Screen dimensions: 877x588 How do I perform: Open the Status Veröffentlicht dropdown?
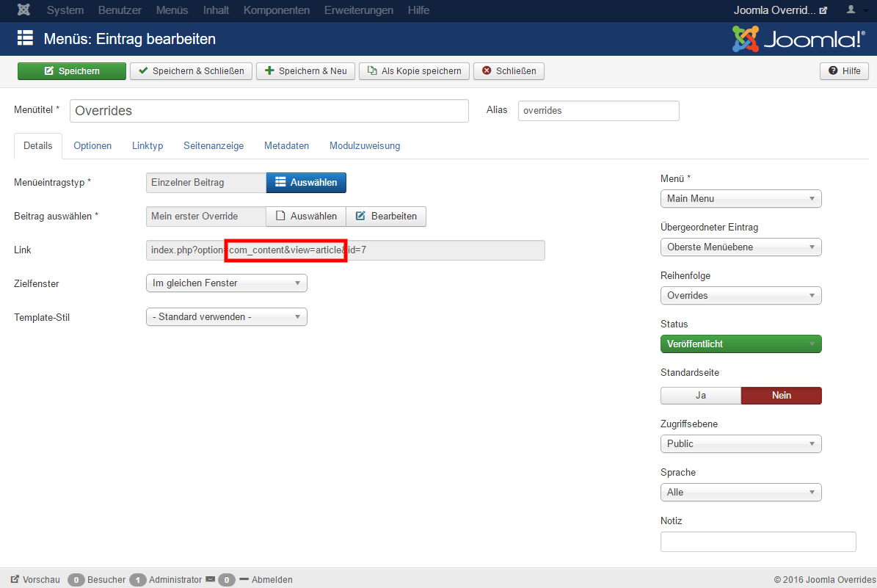tap(740, 344)
